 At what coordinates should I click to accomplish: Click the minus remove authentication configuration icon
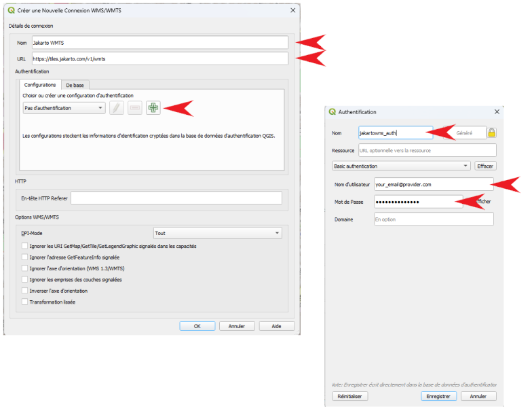coord(134,107)
